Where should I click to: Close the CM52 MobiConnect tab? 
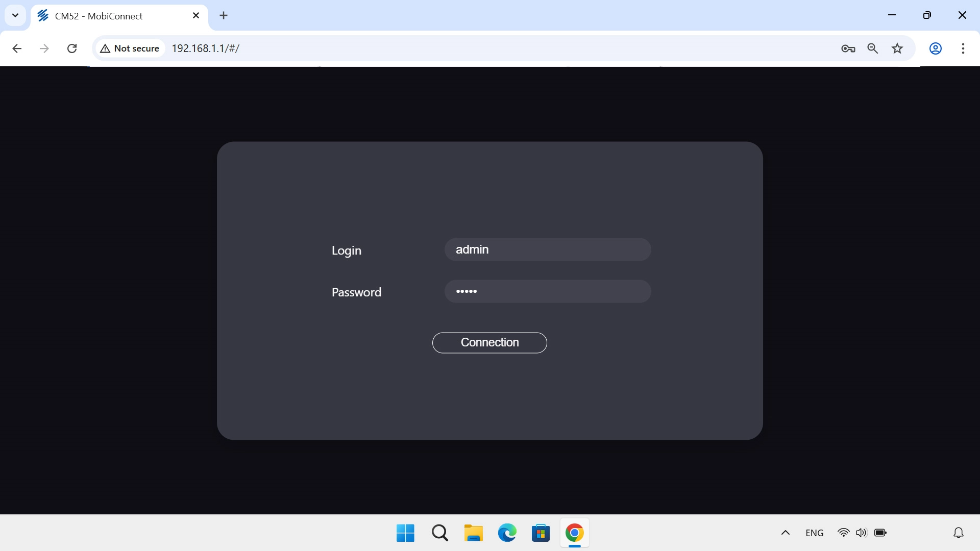pos(196,15)
